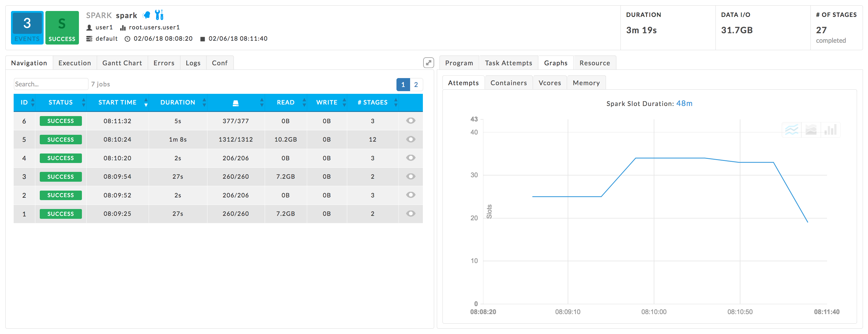Click the 48m slot duration value

tap(684, 104)
